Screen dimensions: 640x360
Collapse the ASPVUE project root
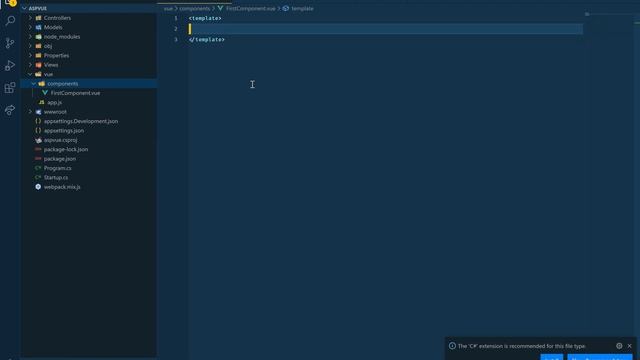coord(24,8)
